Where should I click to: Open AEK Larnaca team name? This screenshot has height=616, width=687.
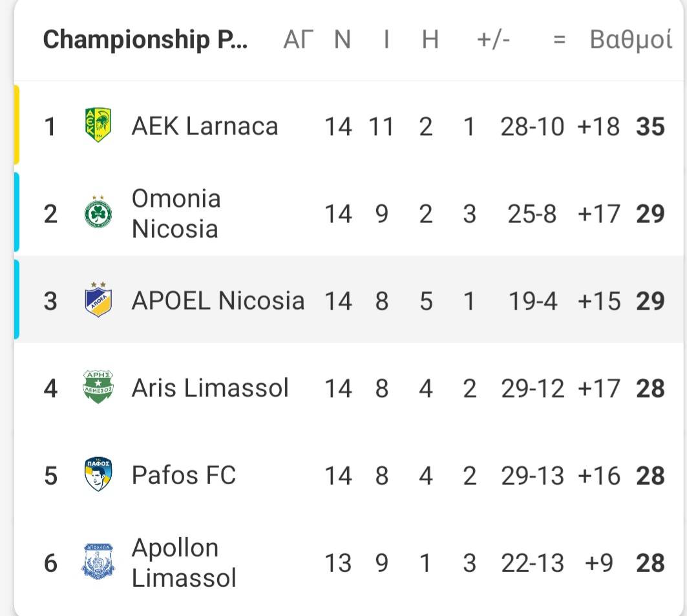(x=205, y=126)
